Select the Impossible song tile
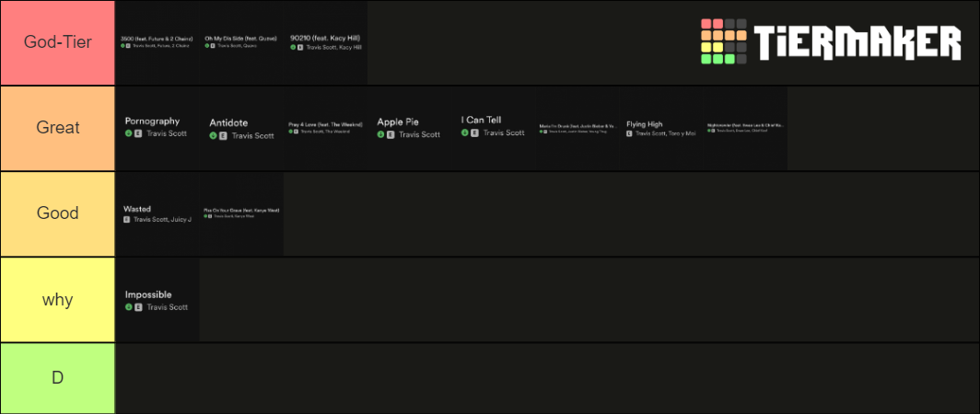Image resolution: width=980 pixels, height=414 pixels. coord(157,300)
